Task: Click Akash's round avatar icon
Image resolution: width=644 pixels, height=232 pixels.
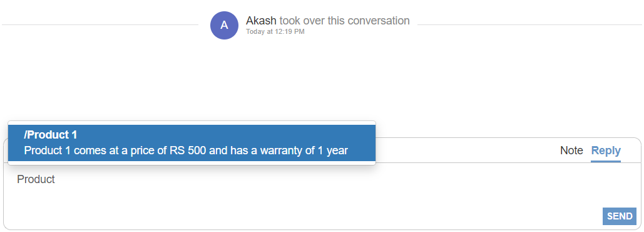Action: point(224,25)
